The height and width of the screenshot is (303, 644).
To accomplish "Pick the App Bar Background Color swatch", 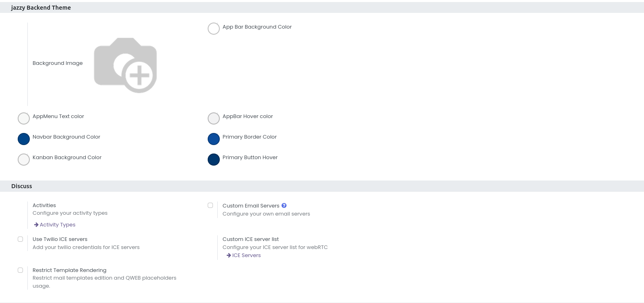I will [214, 29].
